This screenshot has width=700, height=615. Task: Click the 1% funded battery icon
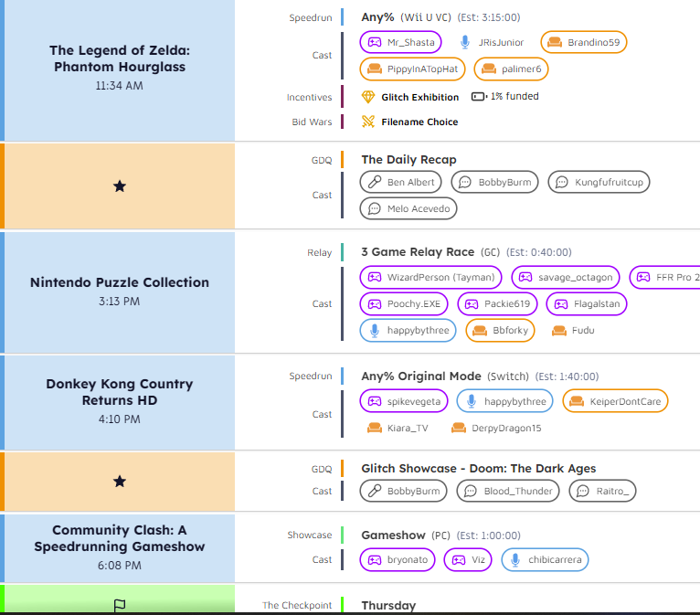(479, 96)
